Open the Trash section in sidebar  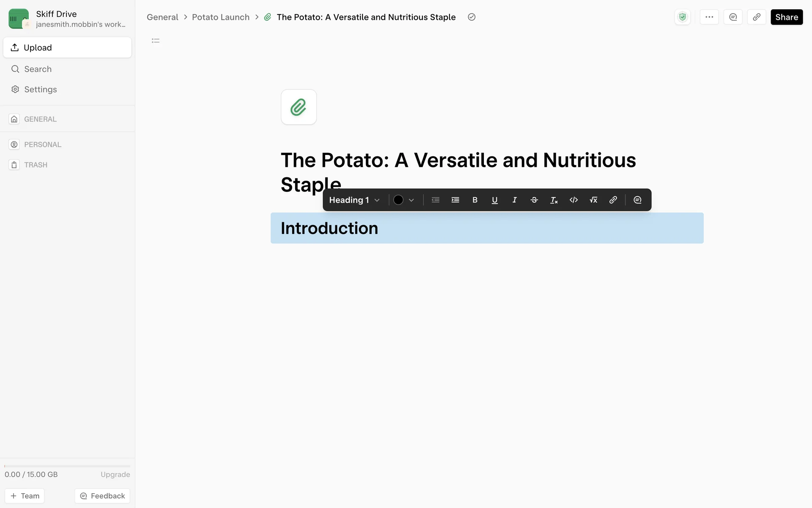pos(36,165)
